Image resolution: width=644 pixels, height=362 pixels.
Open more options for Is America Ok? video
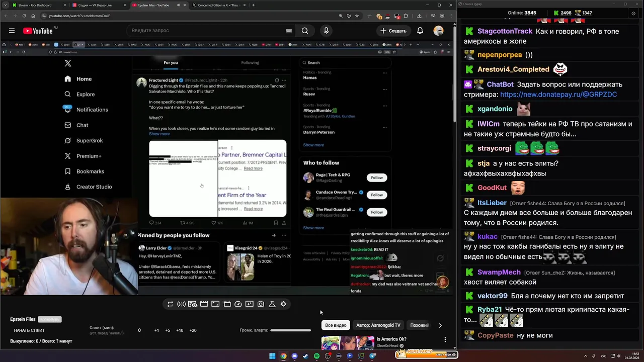click(445, 340)
